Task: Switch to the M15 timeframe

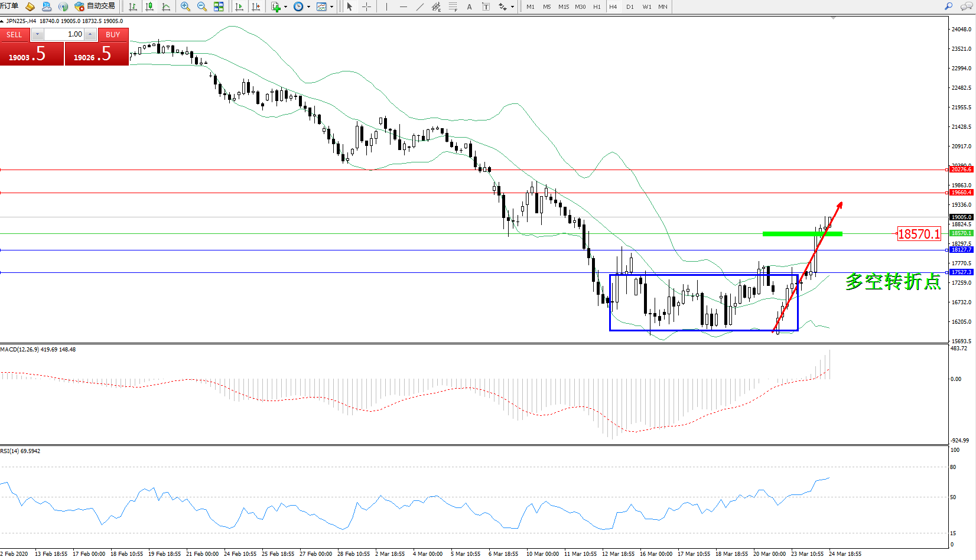Action: coord(564,6)
